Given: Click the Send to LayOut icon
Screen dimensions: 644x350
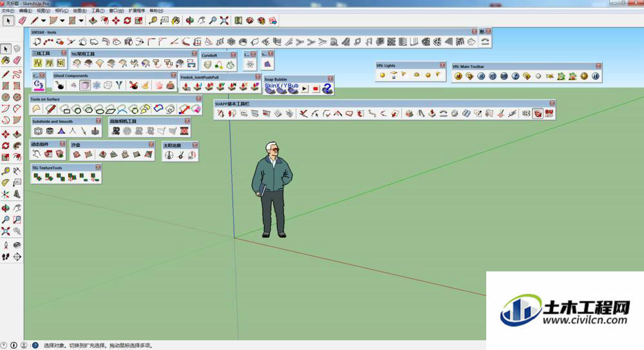Looking at the screenshot, I should tap(272, 21).
